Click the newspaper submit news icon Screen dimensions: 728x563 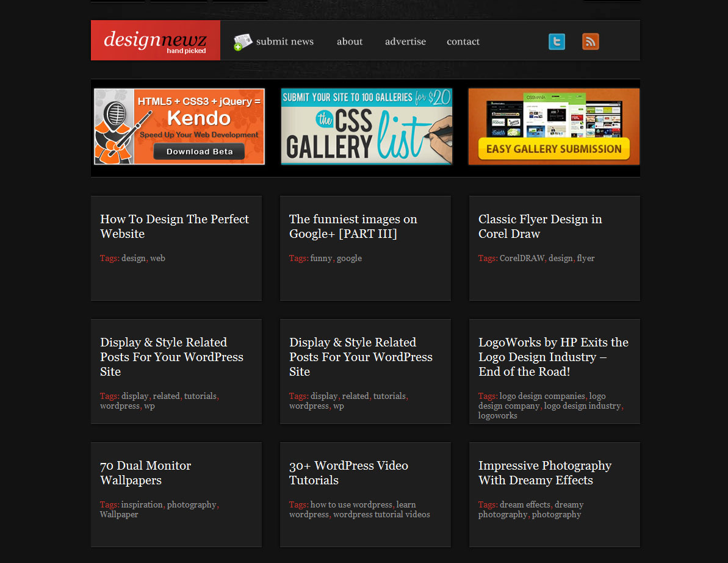click(242, 41)
